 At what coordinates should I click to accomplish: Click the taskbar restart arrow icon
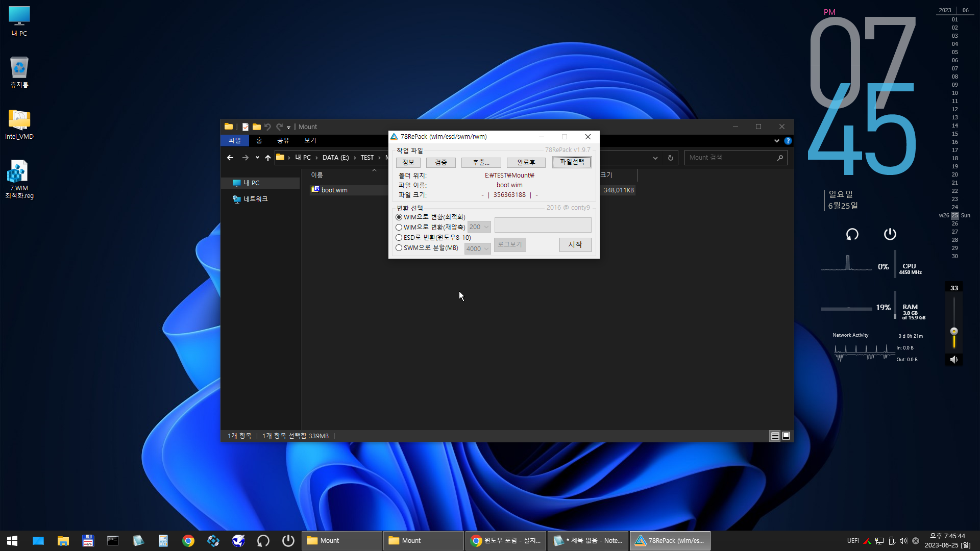coord(263,541)
